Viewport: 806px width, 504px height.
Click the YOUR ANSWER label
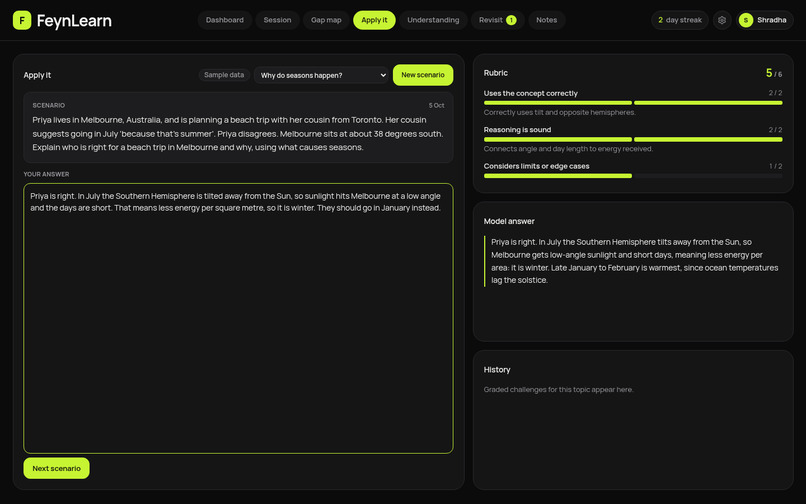[x=46, y=174]
